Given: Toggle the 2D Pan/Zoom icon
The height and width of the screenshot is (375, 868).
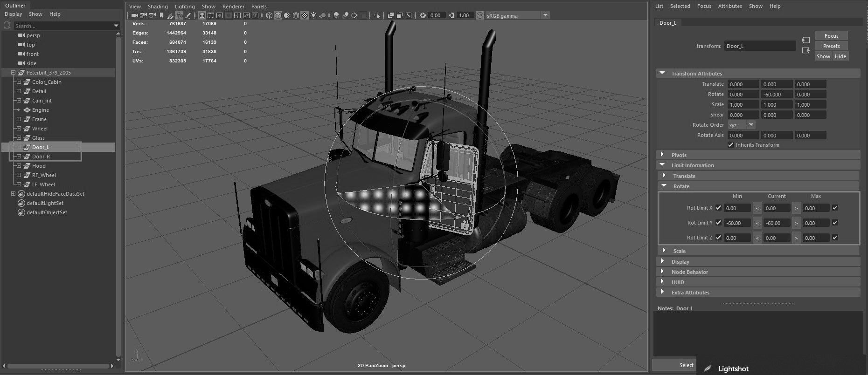Looking at the screenshot, I should coord(179,15).
